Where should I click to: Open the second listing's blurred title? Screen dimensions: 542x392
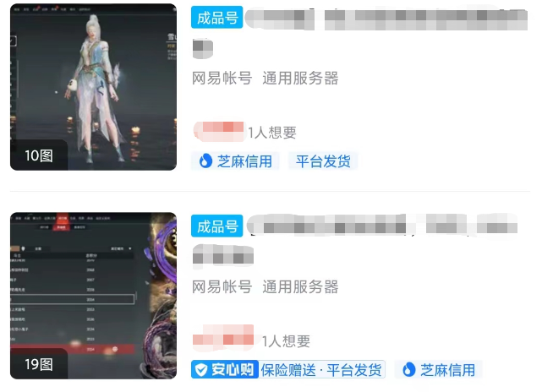click(355, 241)
